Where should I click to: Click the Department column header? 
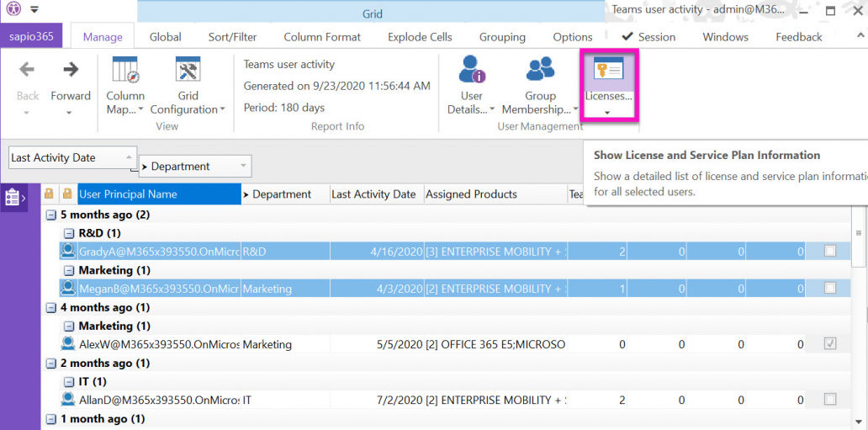[286, 194]
